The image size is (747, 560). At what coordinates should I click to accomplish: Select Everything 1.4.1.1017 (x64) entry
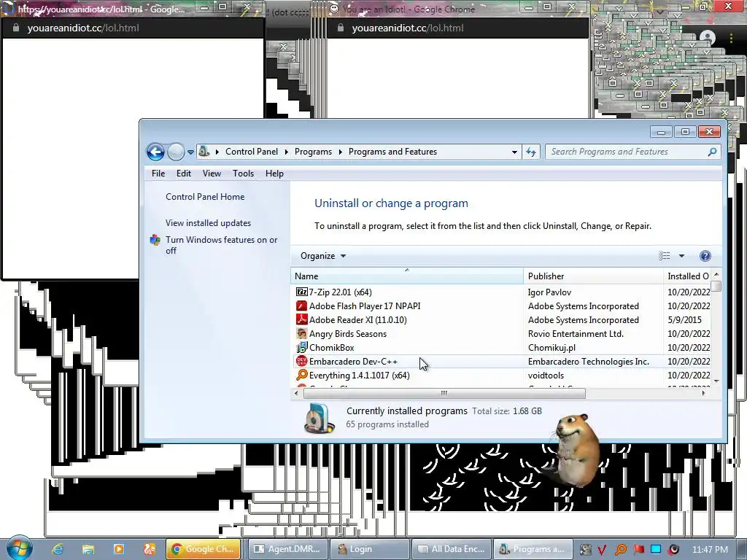coord(359,376)
